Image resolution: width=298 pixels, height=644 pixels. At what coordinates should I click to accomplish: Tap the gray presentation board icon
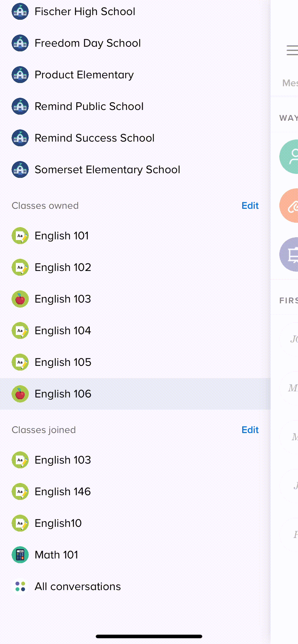(x=290, y=254)
